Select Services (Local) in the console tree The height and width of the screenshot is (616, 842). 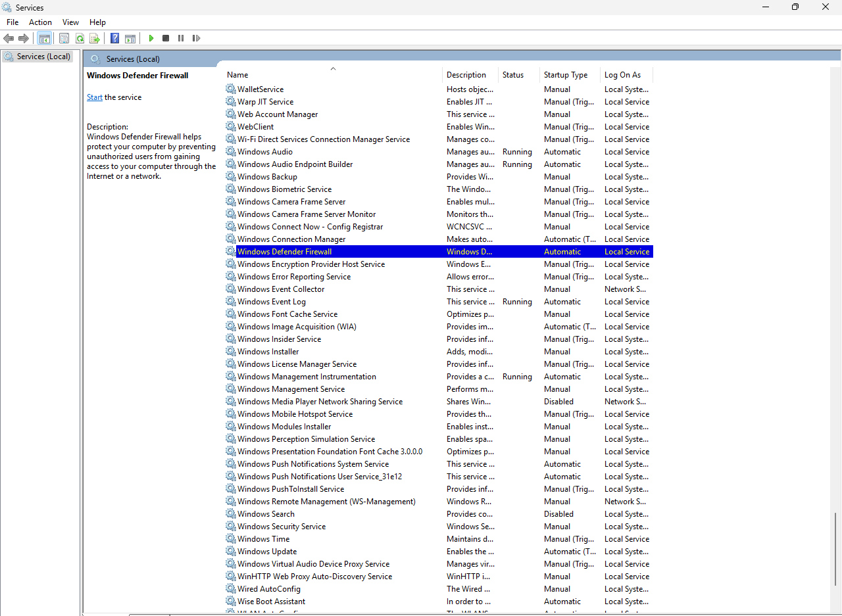click(x=43, y=57)
